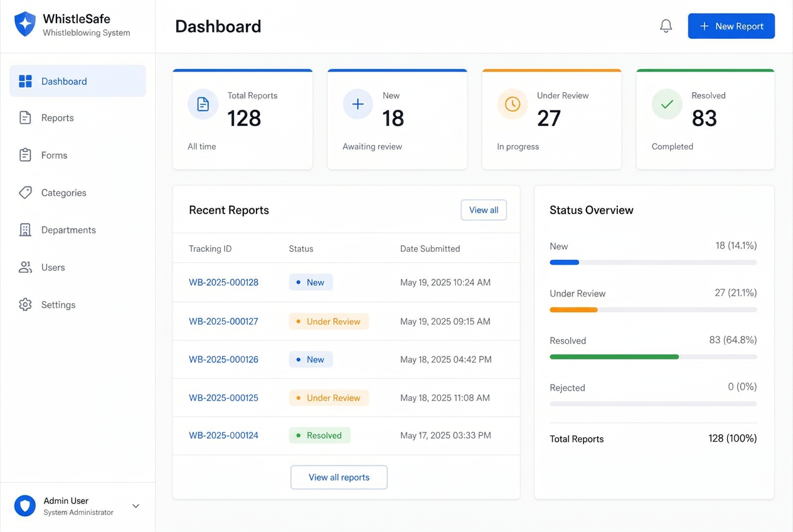Click the Admin User shield avatar
The image size is (793, 532).
(25, 506)
